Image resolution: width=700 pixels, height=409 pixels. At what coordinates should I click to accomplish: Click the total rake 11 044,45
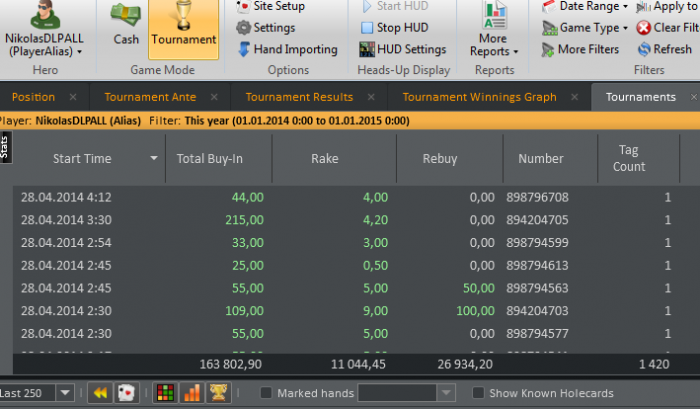(358, 364)
